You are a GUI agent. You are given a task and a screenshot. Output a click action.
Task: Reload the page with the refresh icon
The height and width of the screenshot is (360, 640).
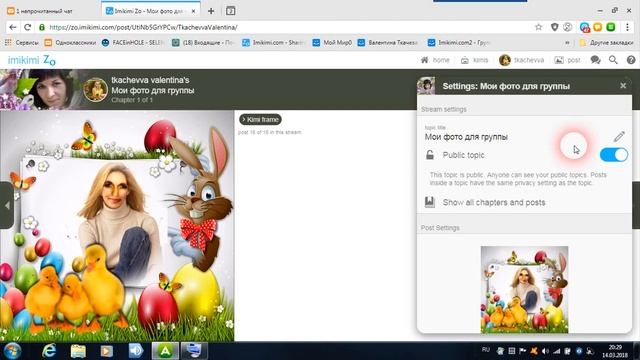[28, 27]
